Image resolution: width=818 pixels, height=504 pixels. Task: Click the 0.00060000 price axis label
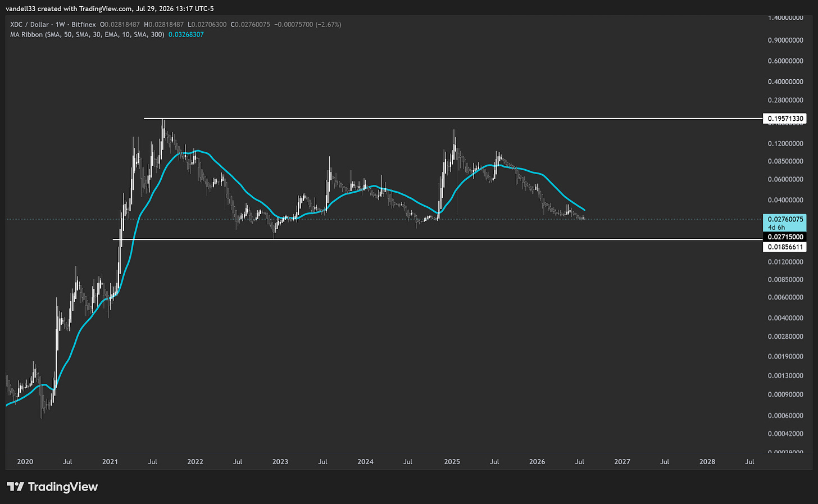[x=785, y=416]
